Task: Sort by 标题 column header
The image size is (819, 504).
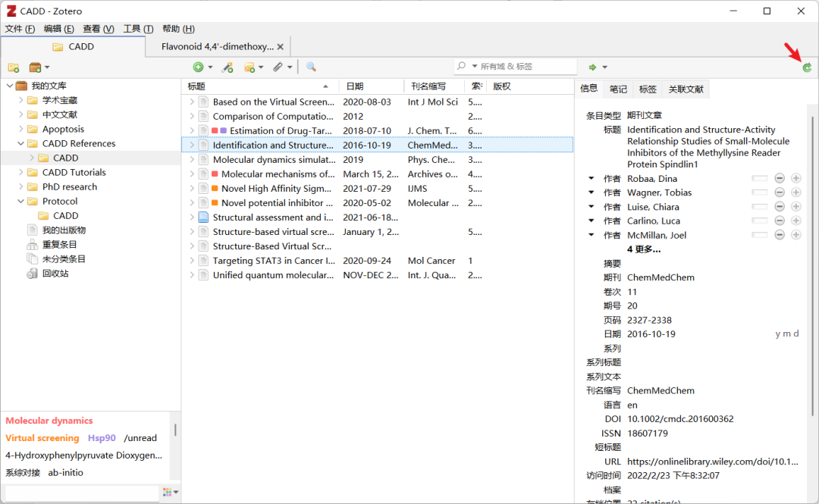Action: [x=259, y=86]
